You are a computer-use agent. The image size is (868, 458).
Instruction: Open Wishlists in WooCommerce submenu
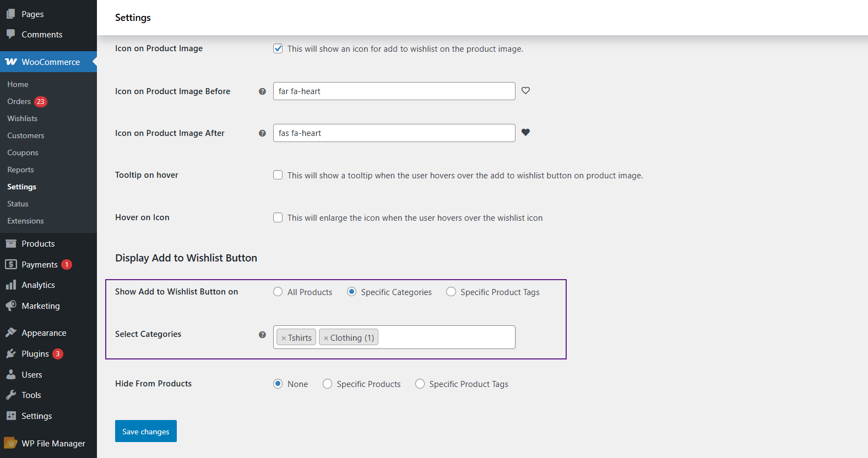pos(23,118)
